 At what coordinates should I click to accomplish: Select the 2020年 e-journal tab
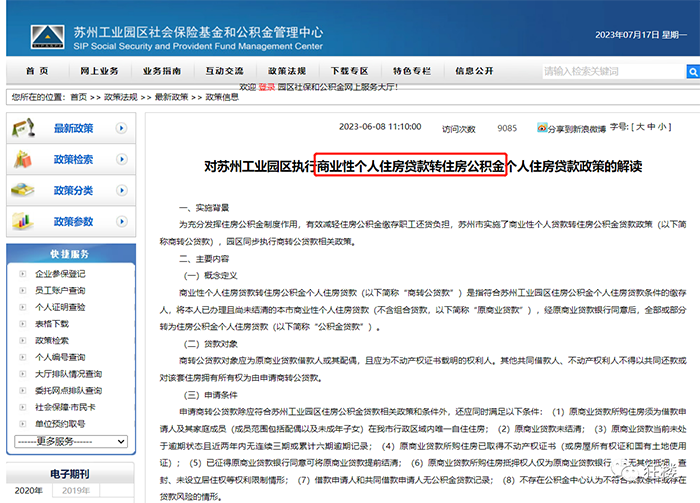29,491
